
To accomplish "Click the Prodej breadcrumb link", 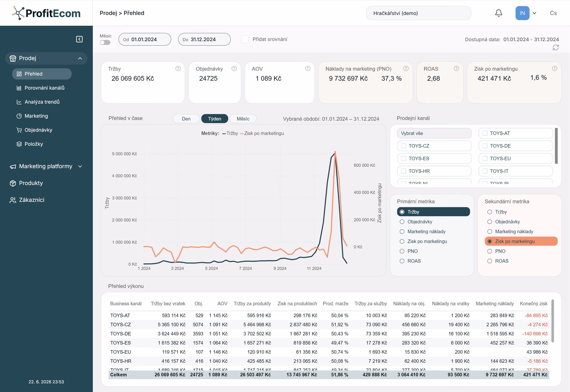I will 108,13.
